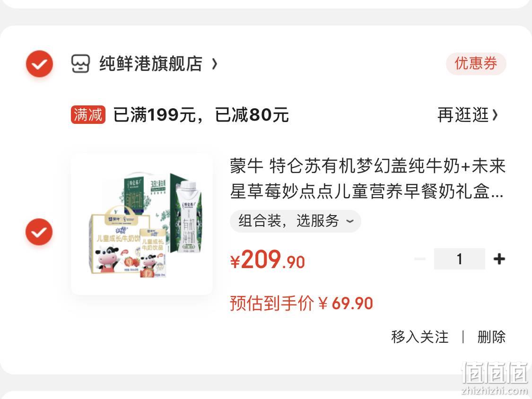
Task: Click the arrow next to 再逛逛
Action: click(x=495, y=115)
